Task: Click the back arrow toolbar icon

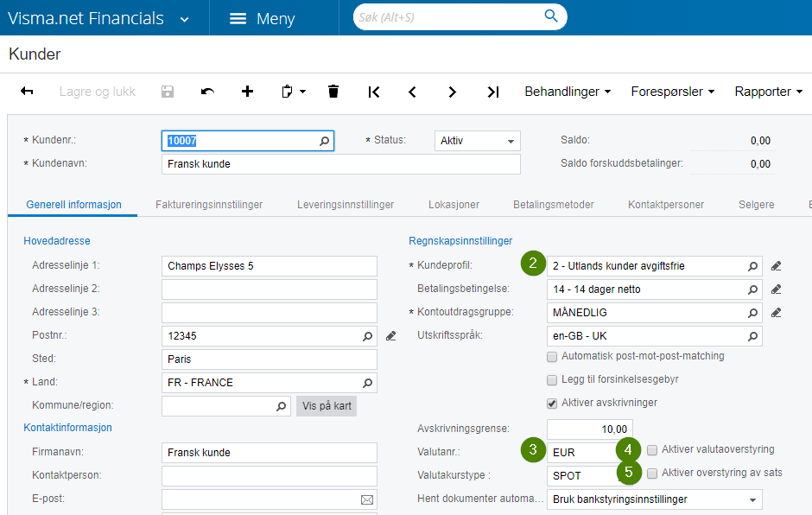Action: coord(27,92)
